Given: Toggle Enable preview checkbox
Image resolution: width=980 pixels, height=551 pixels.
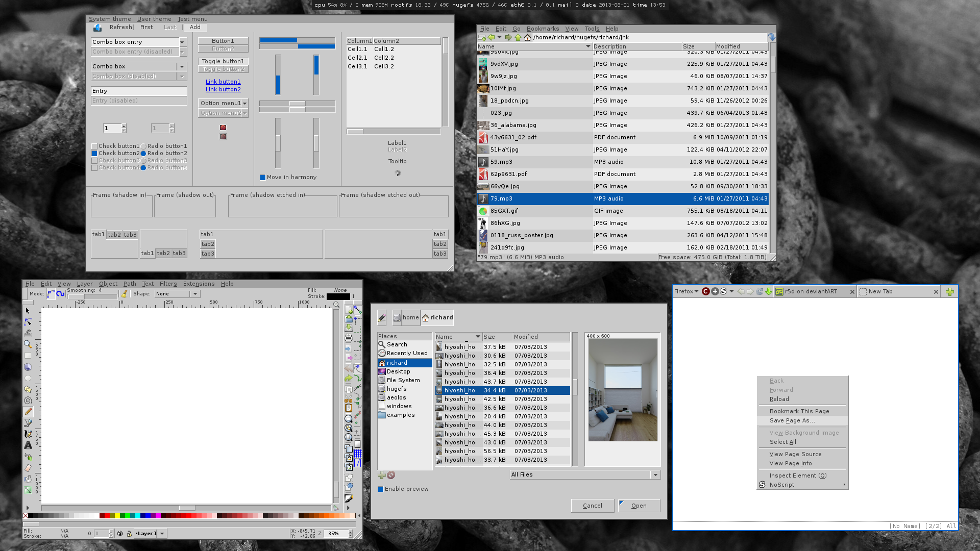Looking at the screenshot, I should (x=380, y=489).
